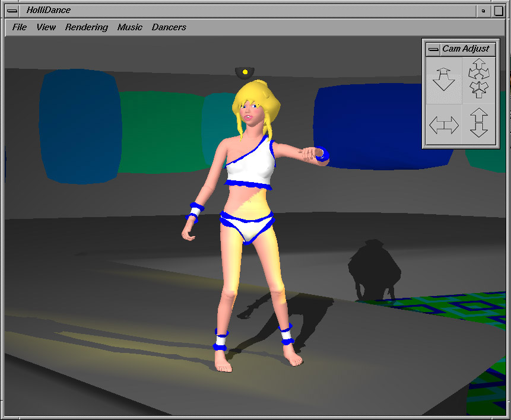Open the Rendering menu
Viewport: 511px width, 420px height.
87,27
